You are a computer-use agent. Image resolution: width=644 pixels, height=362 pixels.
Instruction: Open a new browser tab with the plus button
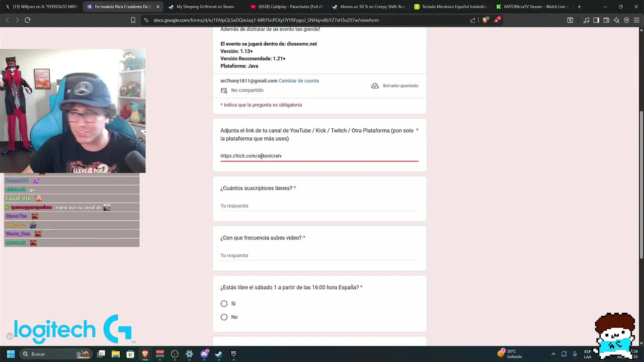[579, 7]
